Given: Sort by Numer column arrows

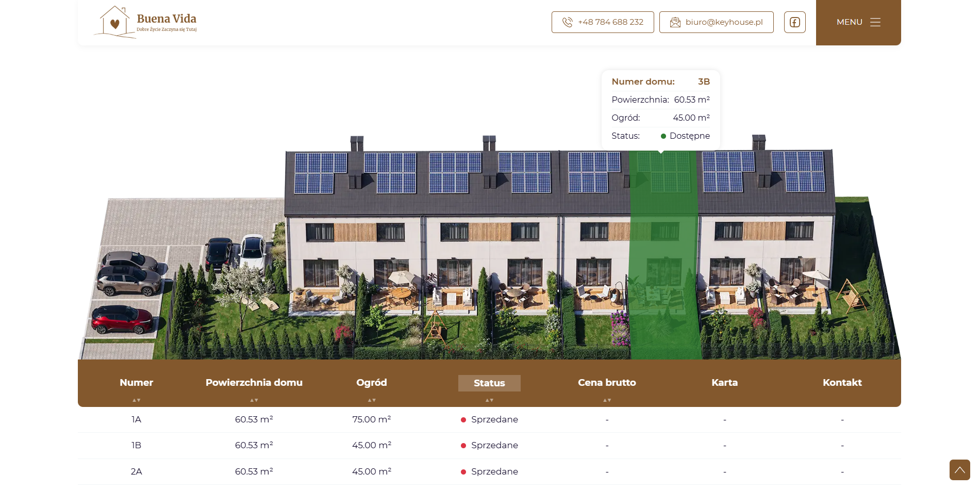Looking at the screenshot, I should point(136,400).
